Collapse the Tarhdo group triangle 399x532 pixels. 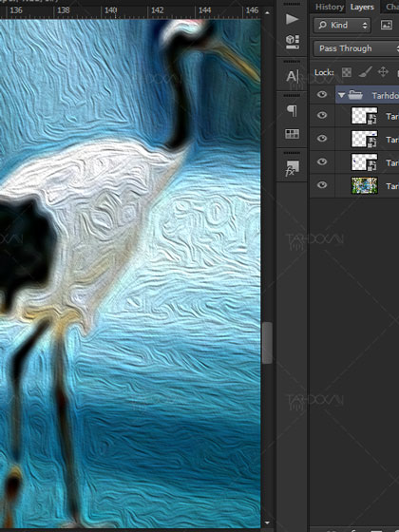(x=341, y=95)
